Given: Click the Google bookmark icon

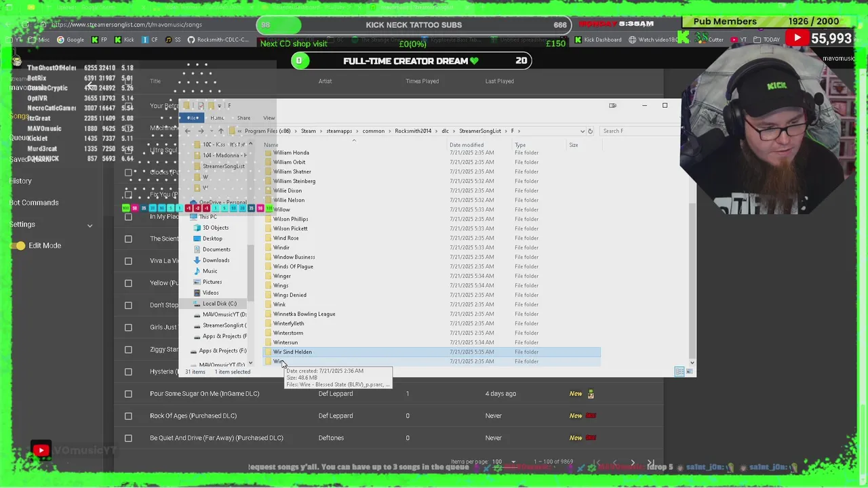Looking at the screenshot, I should click(60, 39).
